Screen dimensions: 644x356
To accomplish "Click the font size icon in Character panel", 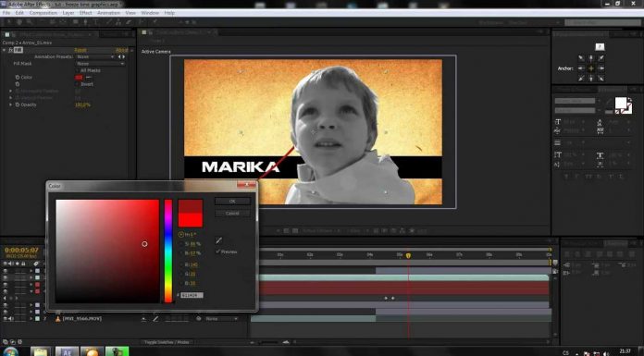I will click(x=558, y=122).
